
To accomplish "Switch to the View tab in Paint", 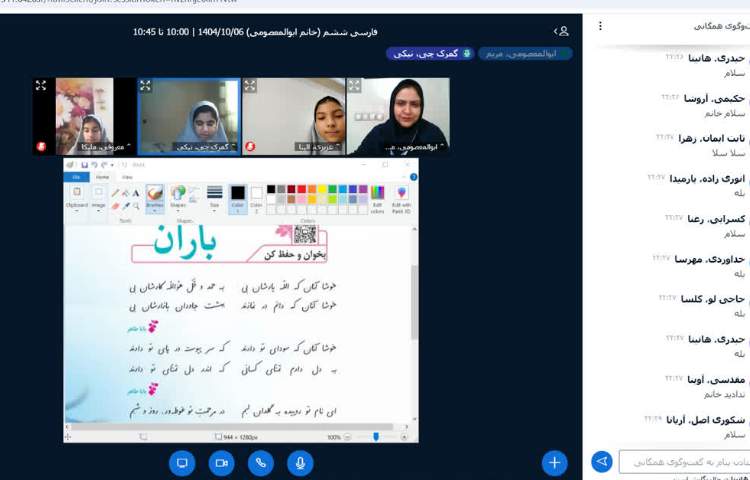I will pyautogui.click(x=127, y=177).
